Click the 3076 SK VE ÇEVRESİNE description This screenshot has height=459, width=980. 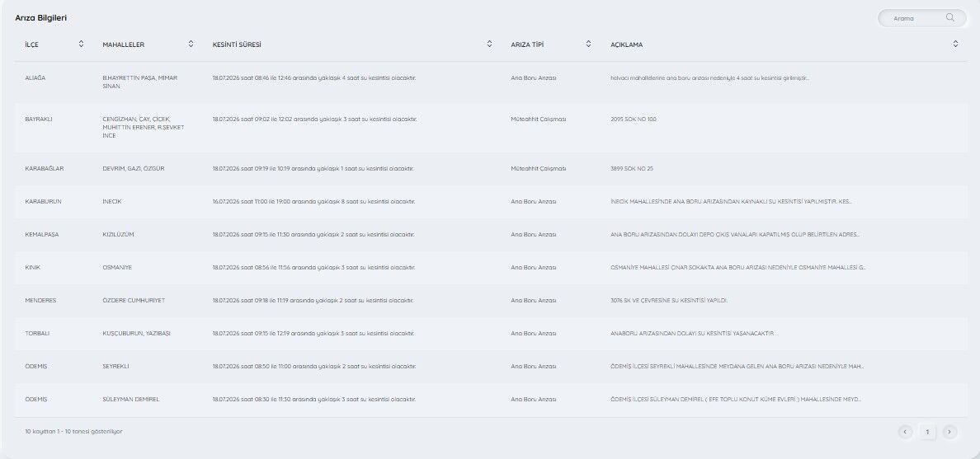click(669, 301)
